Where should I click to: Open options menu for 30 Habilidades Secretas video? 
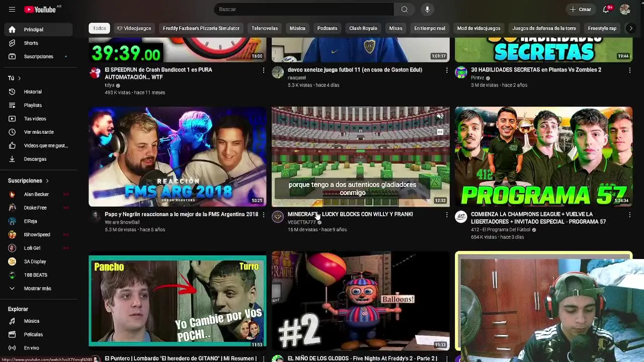629,70
